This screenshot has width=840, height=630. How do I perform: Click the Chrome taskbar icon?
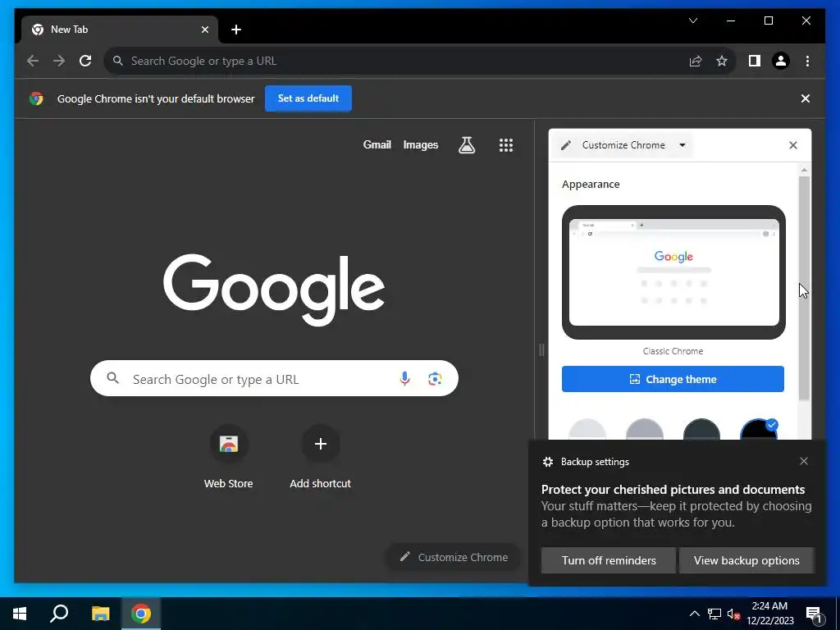(x=141, y=614)
